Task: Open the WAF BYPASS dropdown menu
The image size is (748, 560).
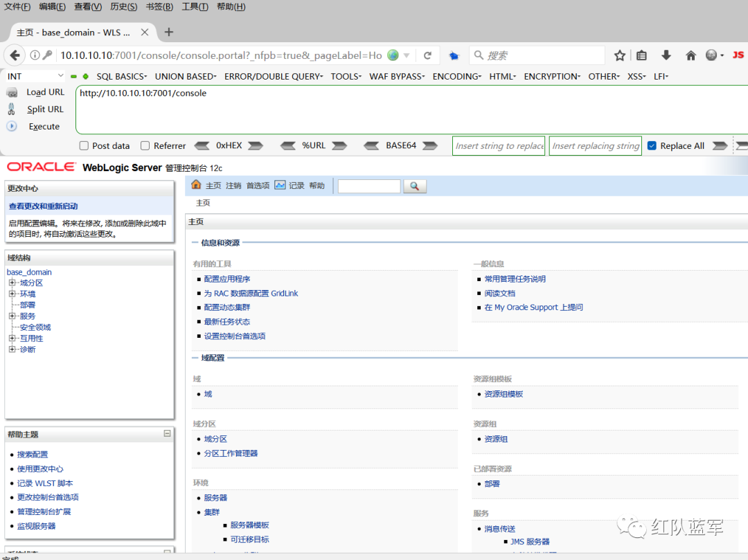Action: click(x=397, y=76)
